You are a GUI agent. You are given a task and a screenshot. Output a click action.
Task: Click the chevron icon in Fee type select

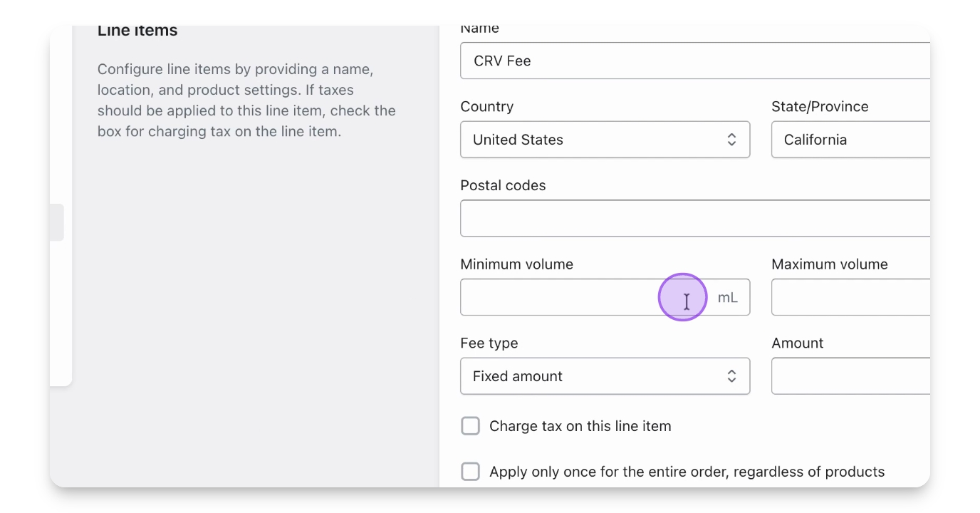pos(731,376)
